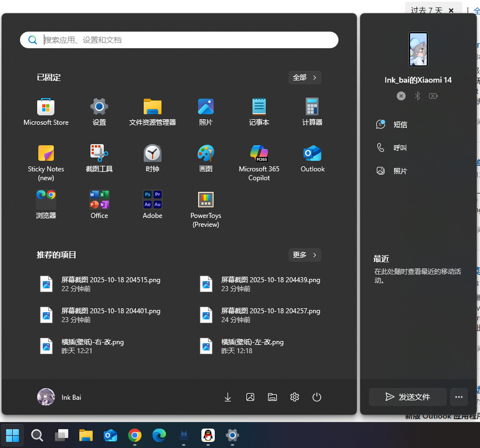The image size is (480, 448).
Task: Click the 发送文件 send file button
Action: pyautogui.click(x=407, y=397)
